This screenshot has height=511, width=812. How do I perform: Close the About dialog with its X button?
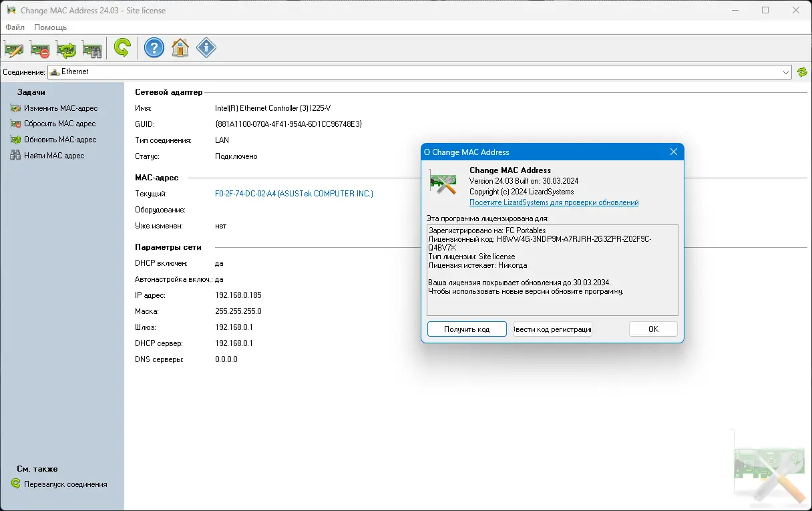point(674,152)
